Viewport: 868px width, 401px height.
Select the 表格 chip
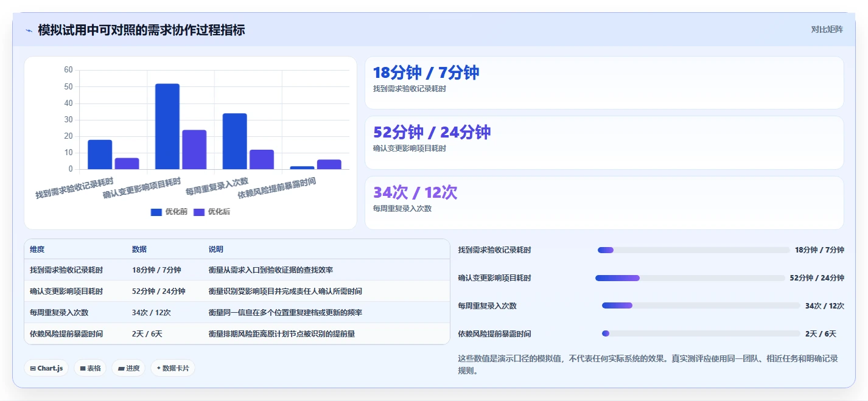click(90, 368)
